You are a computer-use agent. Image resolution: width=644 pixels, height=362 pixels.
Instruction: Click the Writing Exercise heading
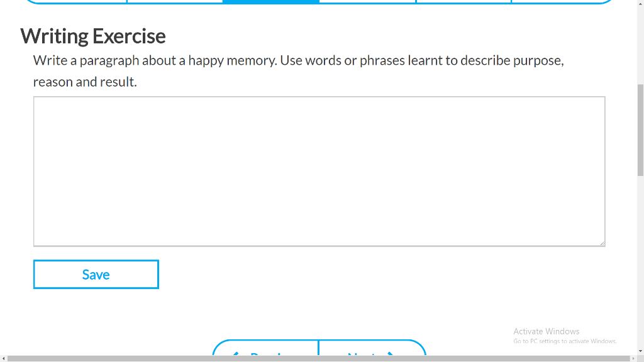[x=93, y=36]
